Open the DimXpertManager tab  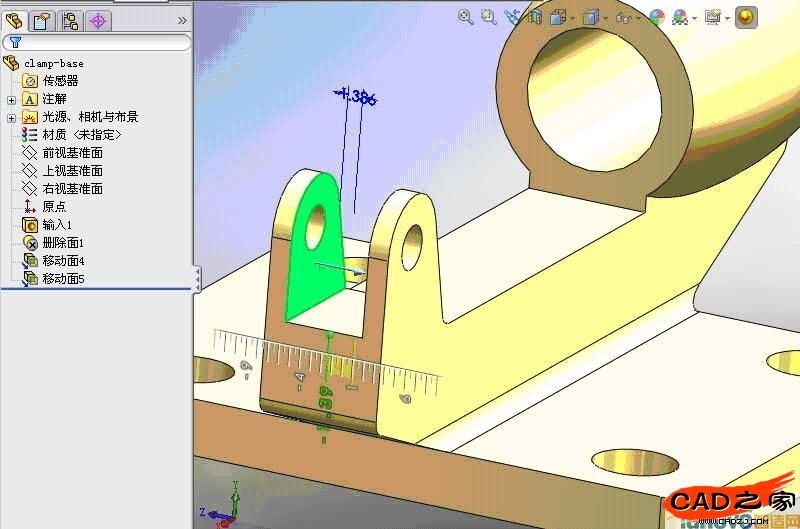coord(98,19)
